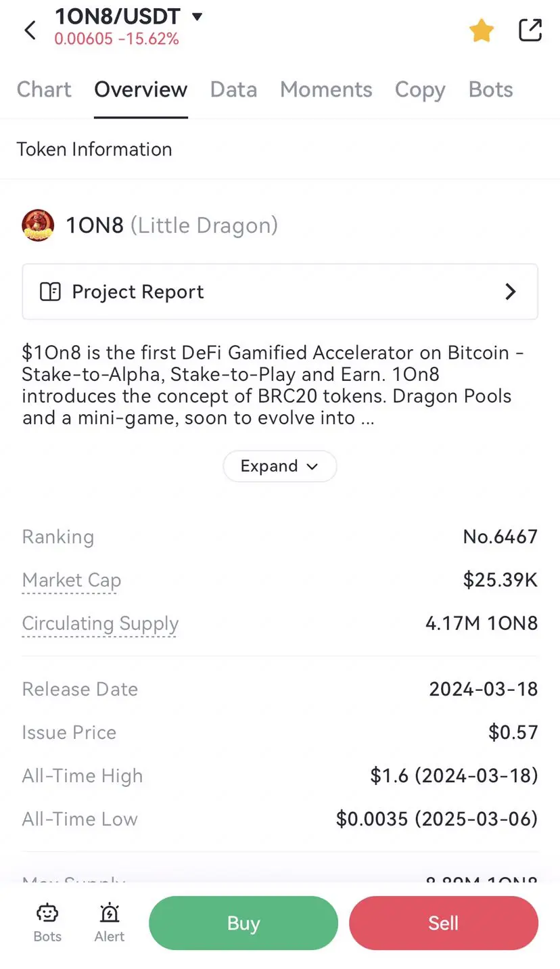
Task: Open the share icon at top right
Action: pos(530,30)
